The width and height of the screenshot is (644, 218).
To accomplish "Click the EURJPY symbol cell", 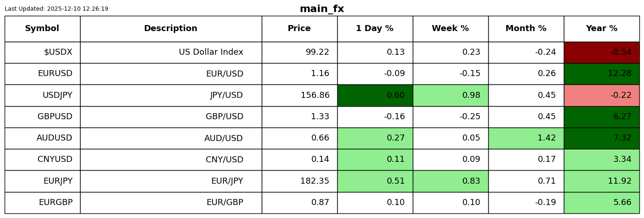I will click(x=42, y=181).
